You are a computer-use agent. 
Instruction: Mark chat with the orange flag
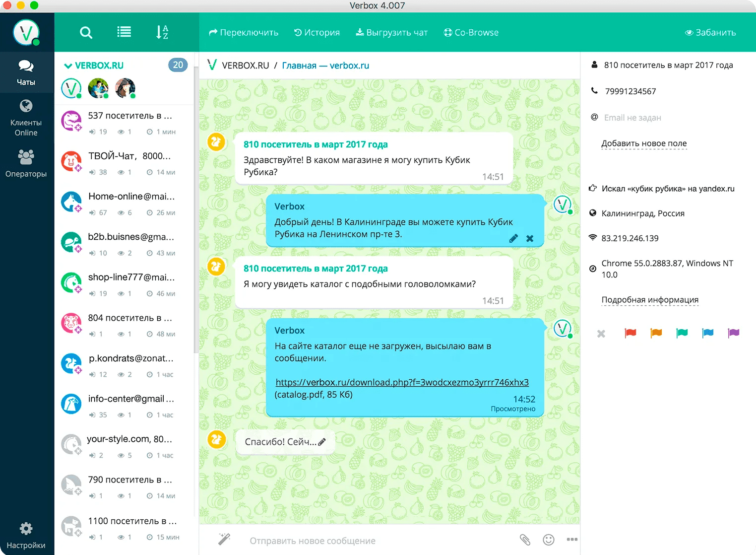pos(656,333)
